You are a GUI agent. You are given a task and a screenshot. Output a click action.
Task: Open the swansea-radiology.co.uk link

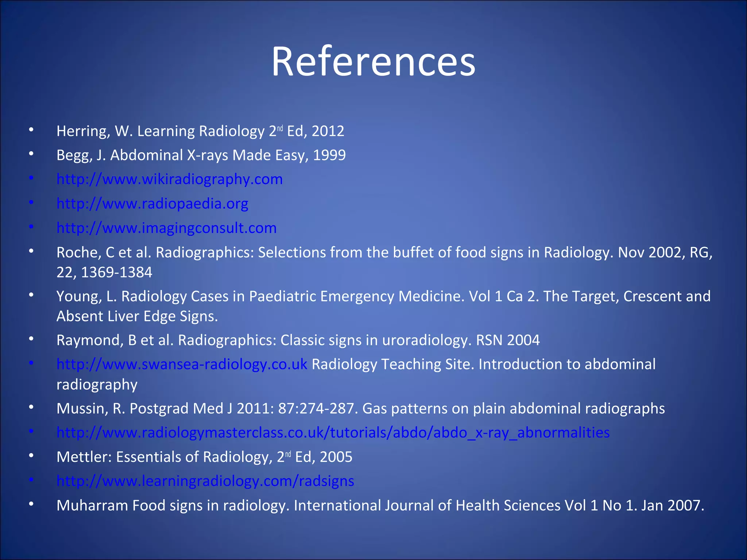(182, 364)
